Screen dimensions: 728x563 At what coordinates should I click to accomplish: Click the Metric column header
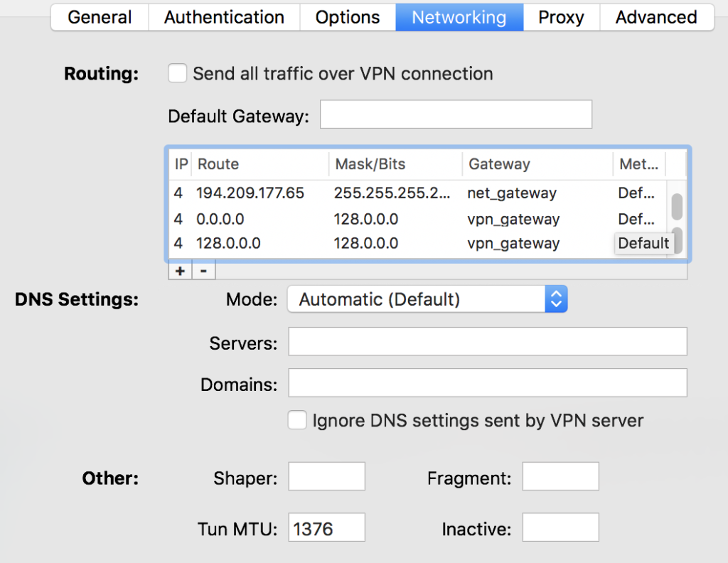637,164
